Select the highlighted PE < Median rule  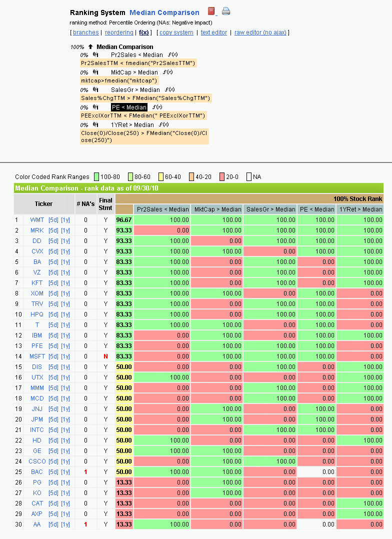(x=129, y=107)
